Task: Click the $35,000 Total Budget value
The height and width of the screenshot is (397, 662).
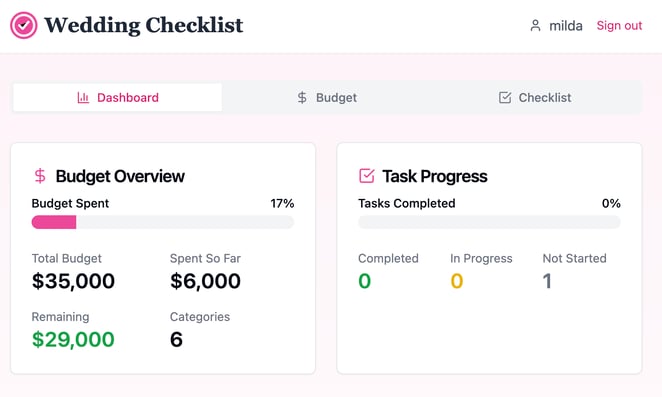Action: [73, 281]
